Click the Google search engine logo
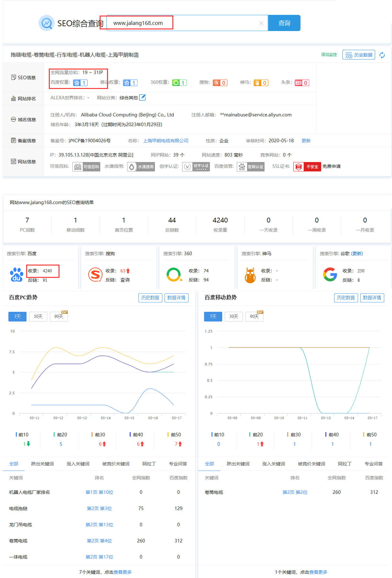Screen dimensions: 392x578 [x=330, y=275]
